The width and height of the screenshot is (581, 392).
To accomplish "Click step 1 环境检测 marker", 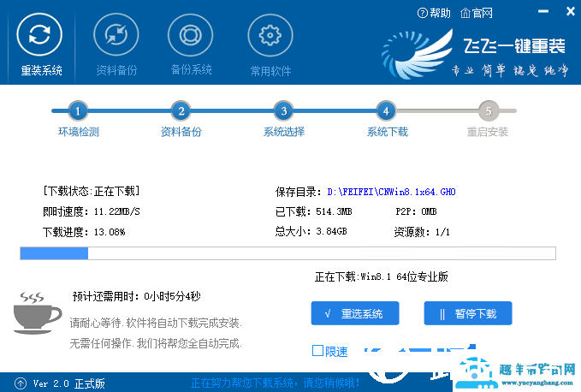I will point(78,110).
